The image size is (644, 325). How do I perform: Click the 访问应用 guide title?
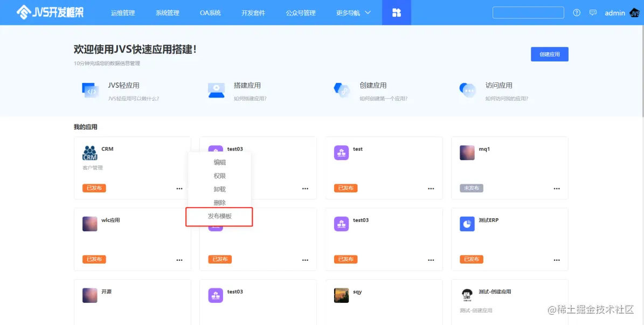coord(498,86)
